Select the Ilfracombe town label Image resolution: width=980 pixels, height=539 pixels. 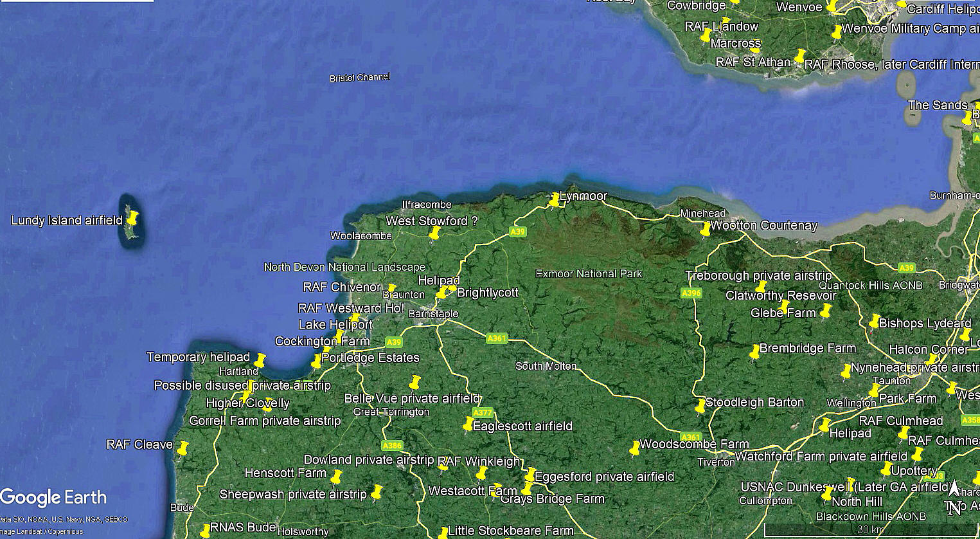[427, 205]
